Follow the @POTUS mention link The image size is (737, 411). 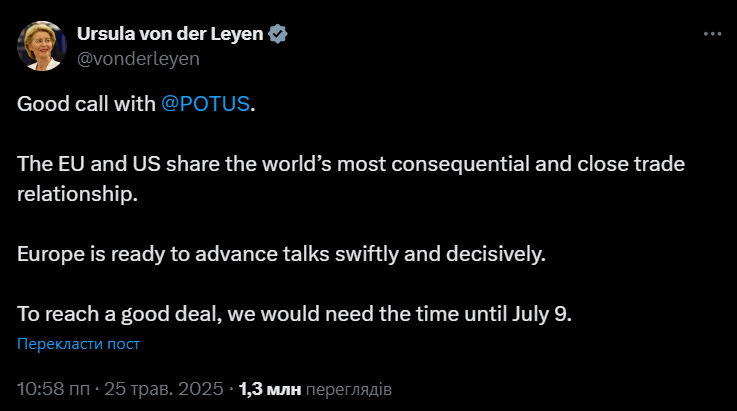[205, 105]
